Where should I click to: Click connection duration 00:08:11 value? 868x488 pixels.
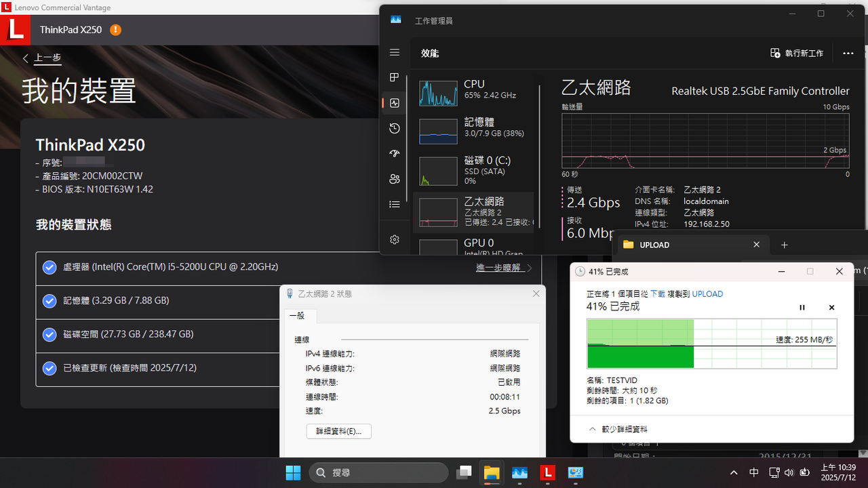pos(505,396)
